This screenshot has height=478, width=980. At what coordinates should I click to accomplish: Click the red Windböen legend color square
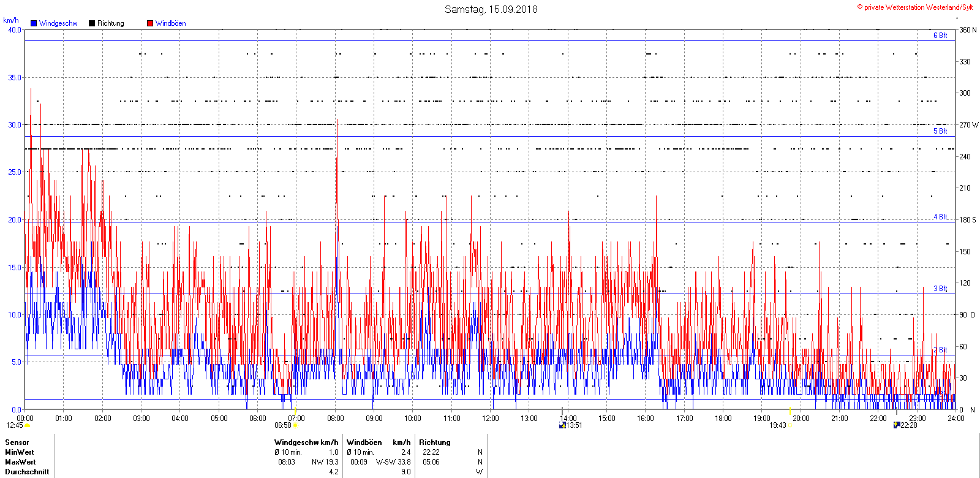click(150, 23)
